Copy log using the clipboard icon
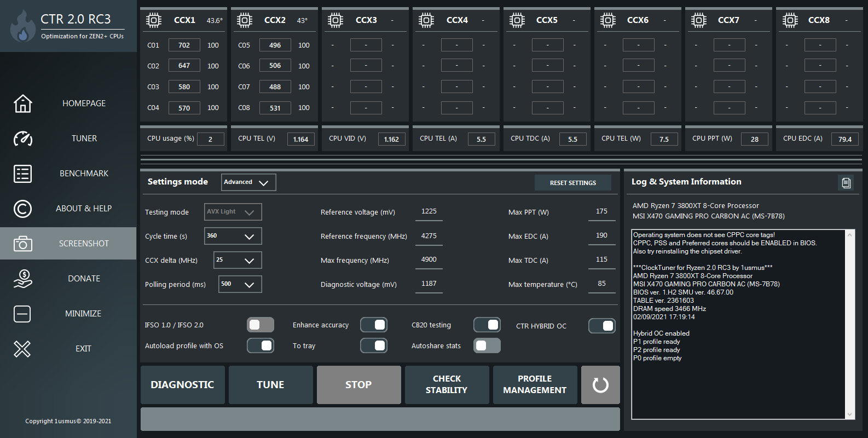 [x=846, y=183]
